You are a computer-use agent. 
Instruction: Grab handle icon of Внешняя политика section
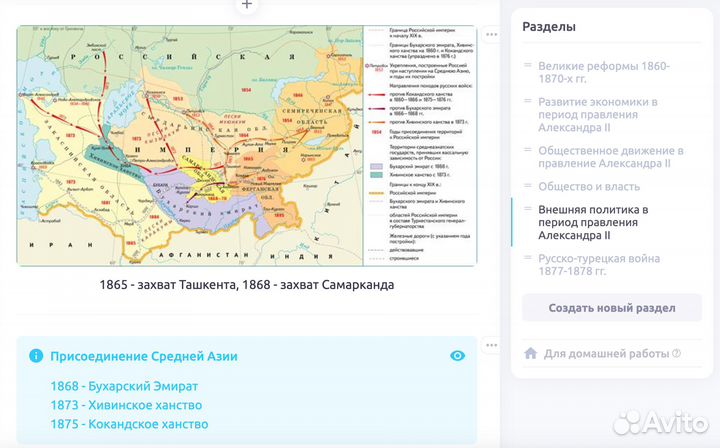[x=528, y=209]
